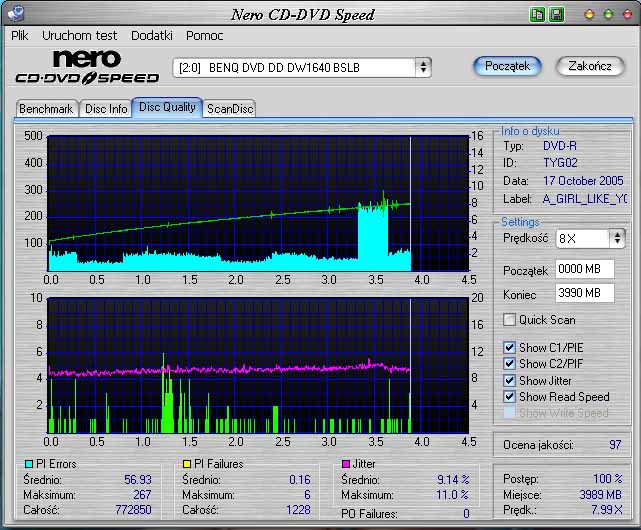641x530 pixels.
Task: Click the Jitter maximum 11.0 %
Action: pyautogui.click(x=453, y=495)
